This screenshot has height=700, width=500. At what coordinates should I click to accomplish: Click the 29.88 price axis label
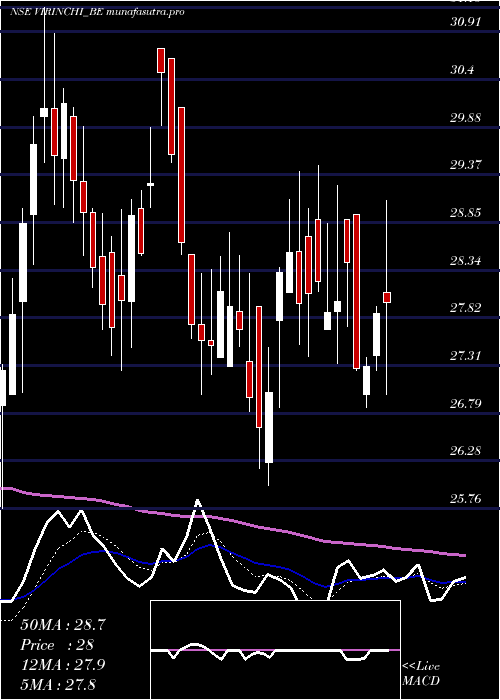[x=466, y=118]
